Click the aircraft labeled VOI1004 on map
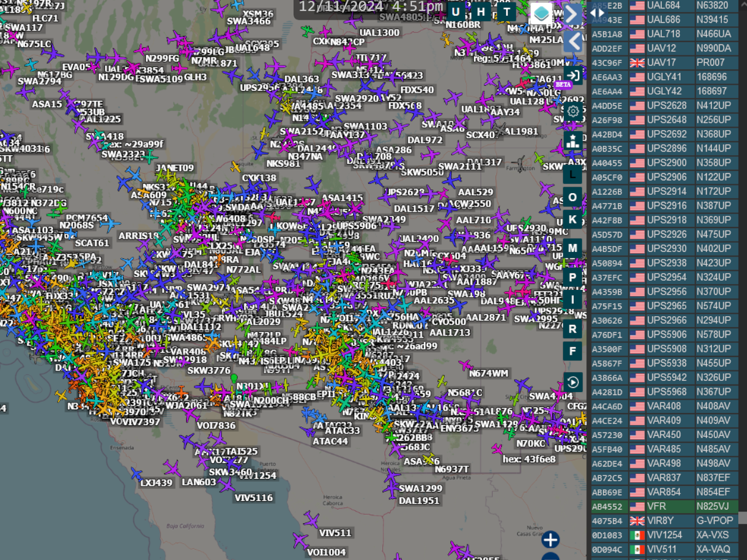The image size is (747, 560). tap(300, 540)
